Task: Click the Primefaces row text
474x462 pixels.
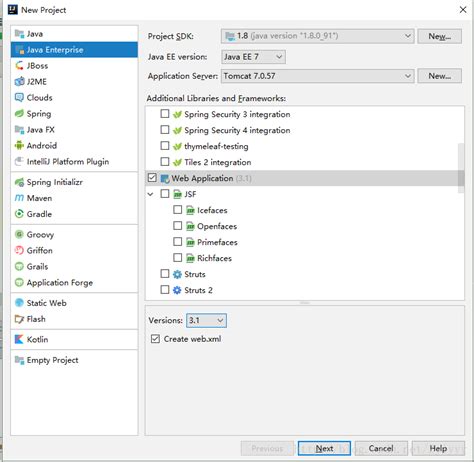Action: coord(217,242)
